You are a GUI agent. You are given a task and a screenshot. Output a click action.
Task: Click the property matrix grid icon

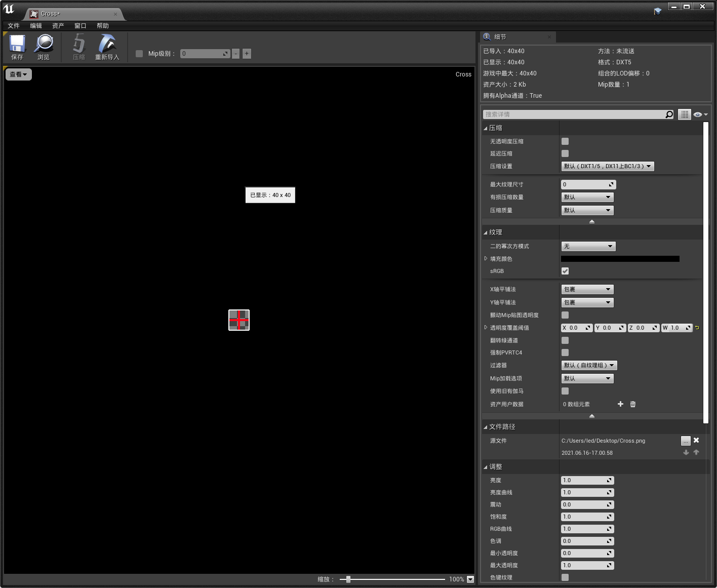pos(684,114)
